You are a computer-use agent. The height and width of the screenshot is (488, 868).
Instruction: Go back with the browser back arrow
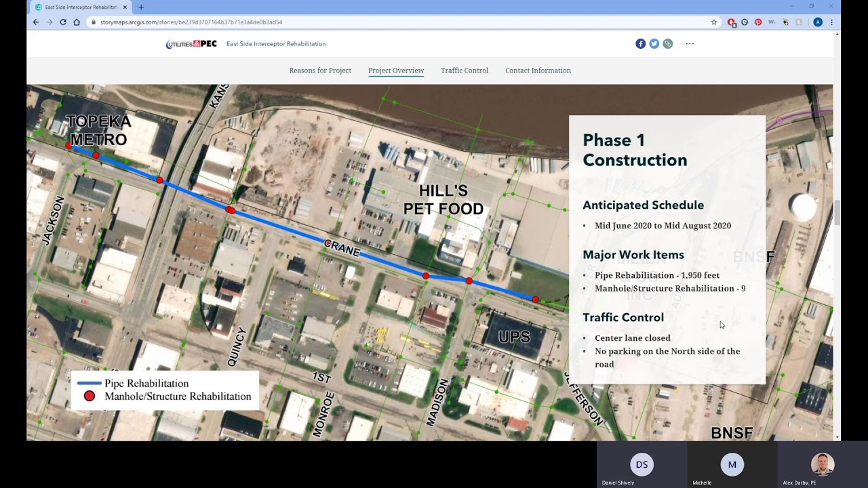36,22
